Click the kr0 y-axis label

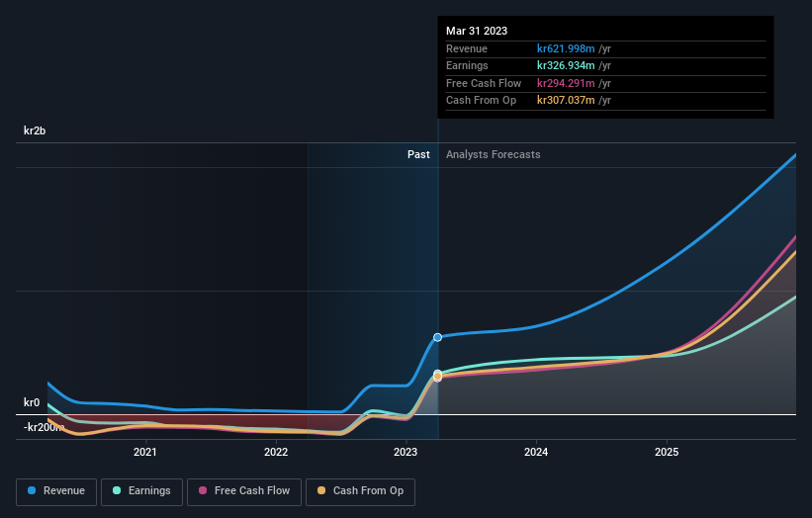coord(32,402)
